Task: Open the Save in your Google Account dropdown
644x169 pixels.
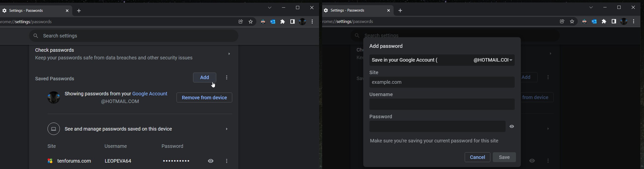Action: click(442, 60)
